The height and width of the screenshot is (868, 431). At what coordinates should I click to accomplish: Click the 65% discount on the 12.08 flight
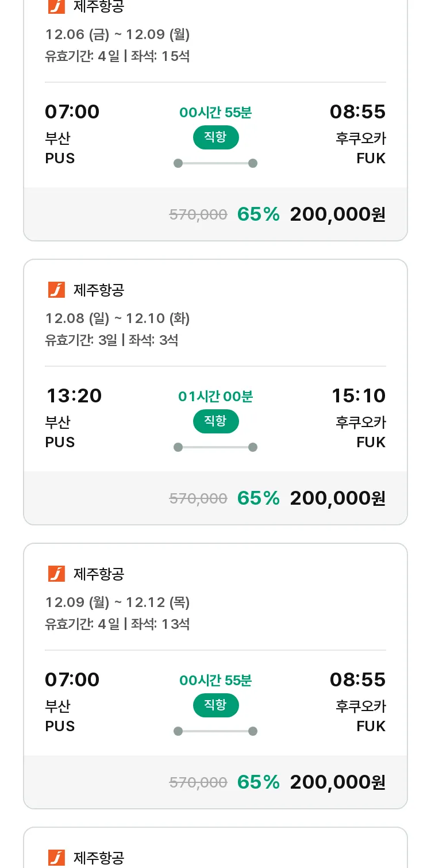[258, 498]
